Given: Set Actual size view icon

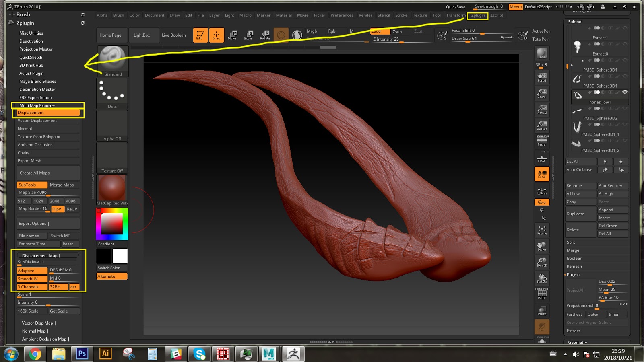Looking at the screenshot, I should click(x=542, y=109).
